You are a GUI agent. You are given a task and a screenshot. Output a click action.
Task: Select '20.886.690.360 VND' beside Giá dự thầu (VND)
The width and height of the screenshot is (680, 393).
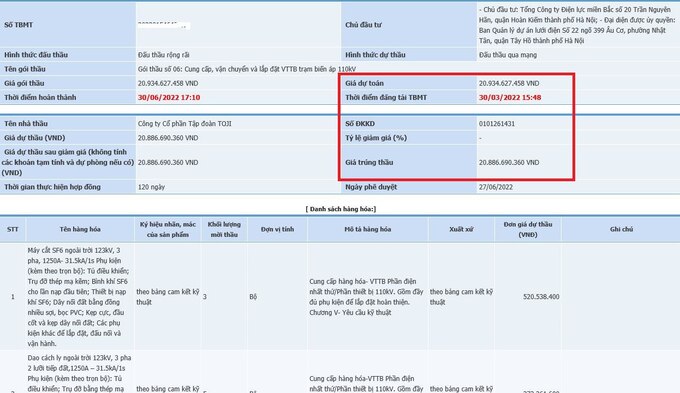tap(168, 138)
